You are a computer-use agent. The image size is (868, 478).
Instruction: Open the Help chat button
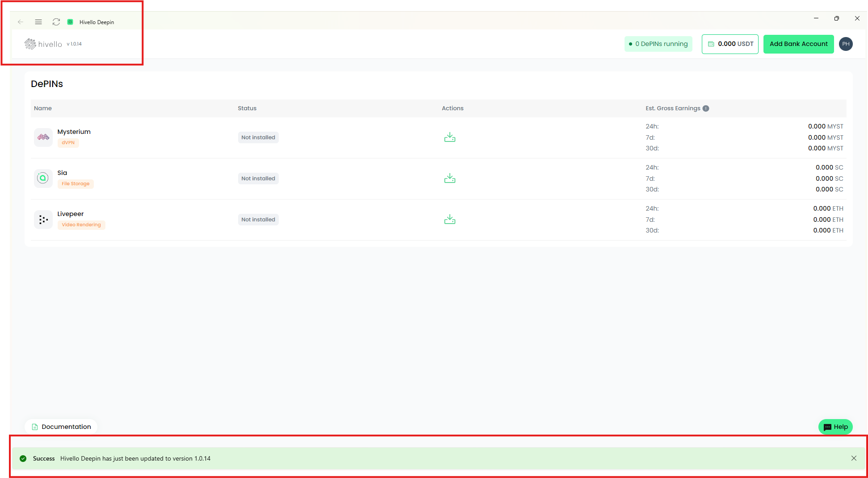(835, 427)
